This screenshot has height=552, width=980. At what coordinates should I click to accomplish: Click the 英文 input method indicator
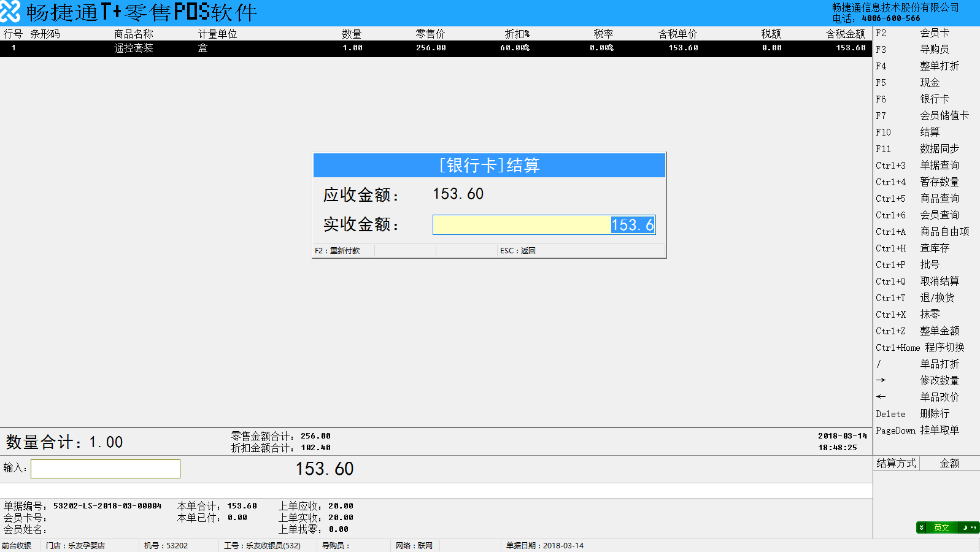pos(941,527)
